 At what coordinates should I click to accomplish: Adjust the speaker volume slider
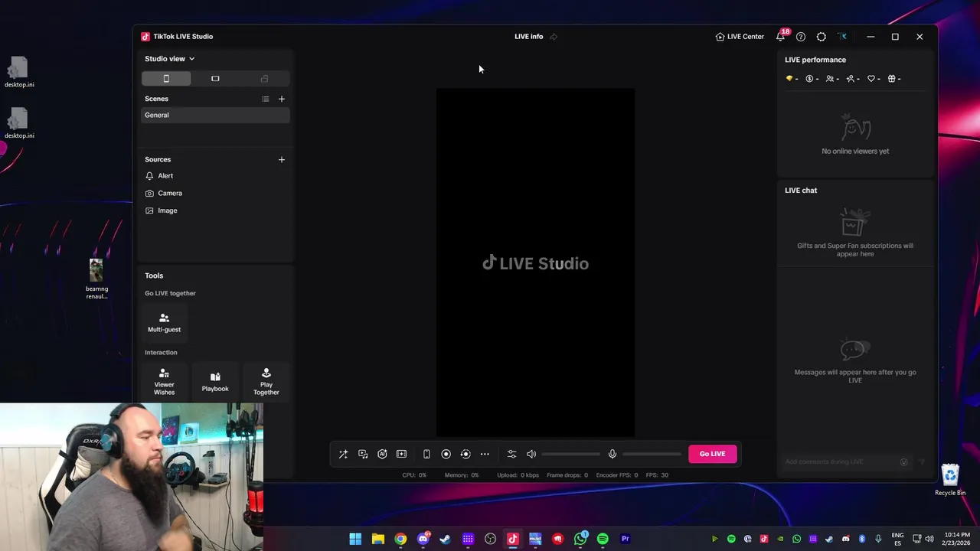click(571, 454)
